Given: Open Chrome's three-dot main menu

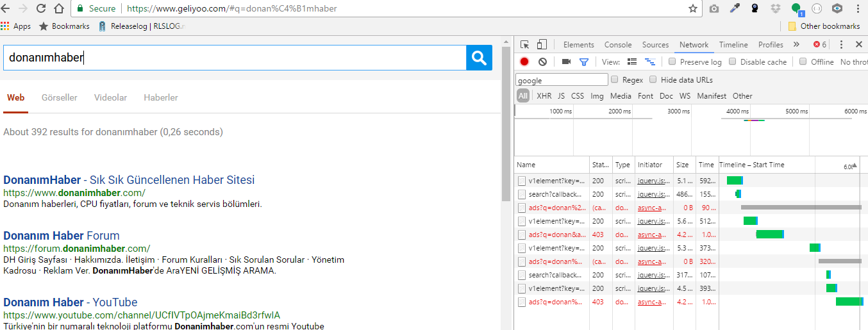Looking at the screenshot, I should tap(858, 8).
